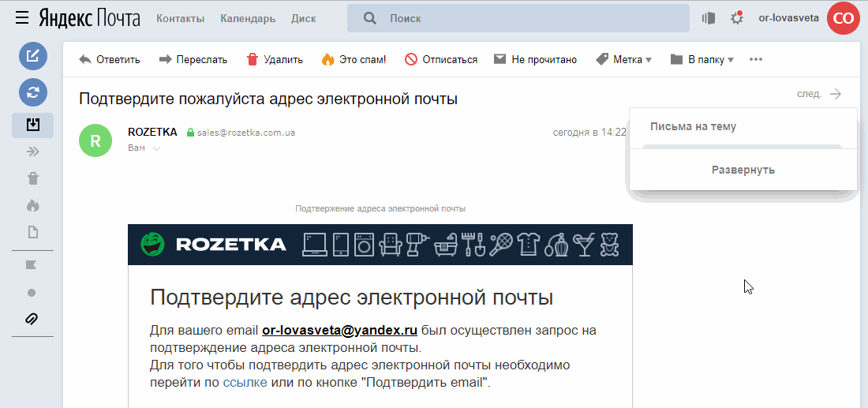Screen dimensions: 868x408
Task: Click the green lock security icon
Action: (190, 133)
